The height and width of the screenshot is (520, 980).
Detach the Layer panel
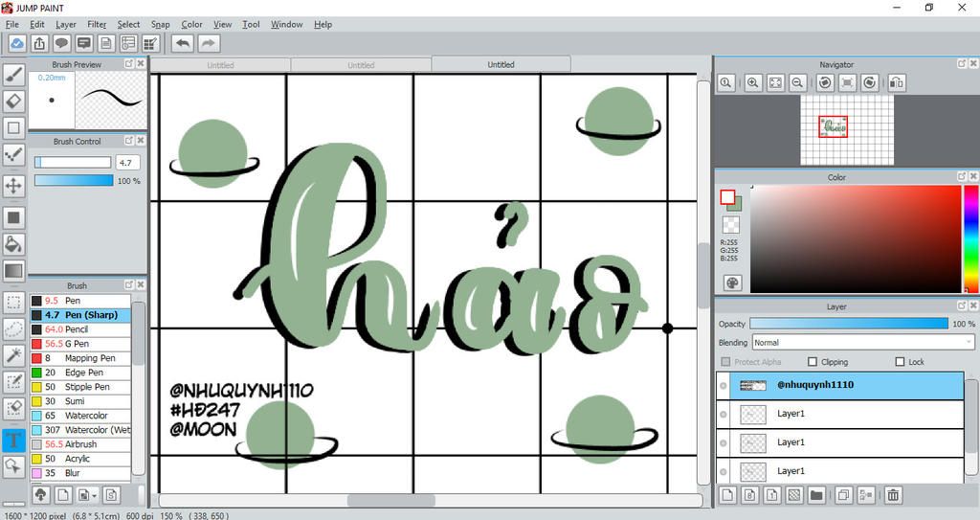click(x=961, y=306)
